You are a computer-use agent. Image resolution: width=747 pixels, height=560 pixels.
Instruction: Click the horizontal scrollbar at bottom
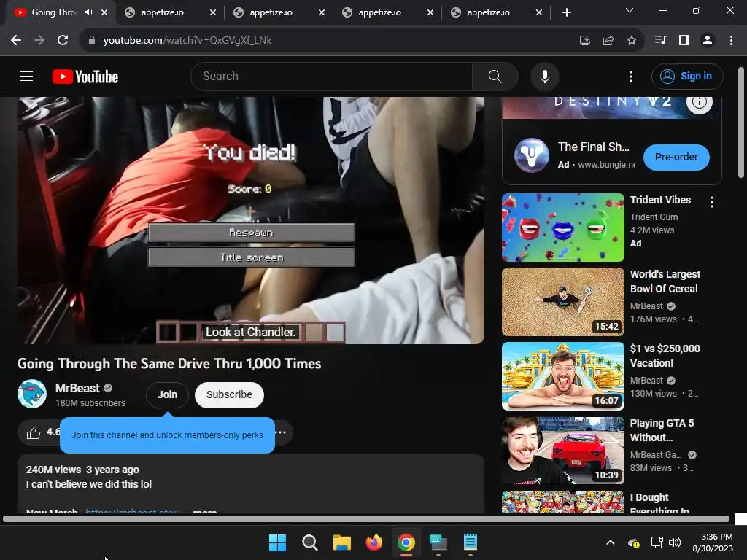366,518
